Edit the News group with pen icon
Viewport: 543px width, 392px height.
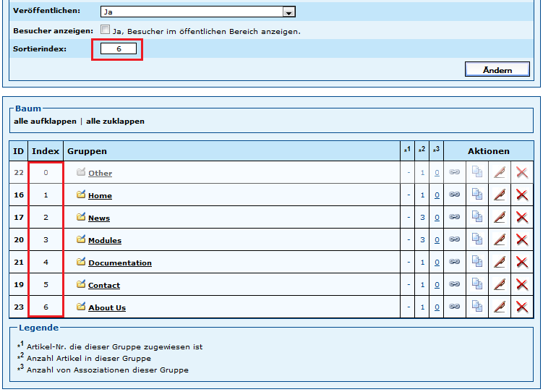click(499, 217)
